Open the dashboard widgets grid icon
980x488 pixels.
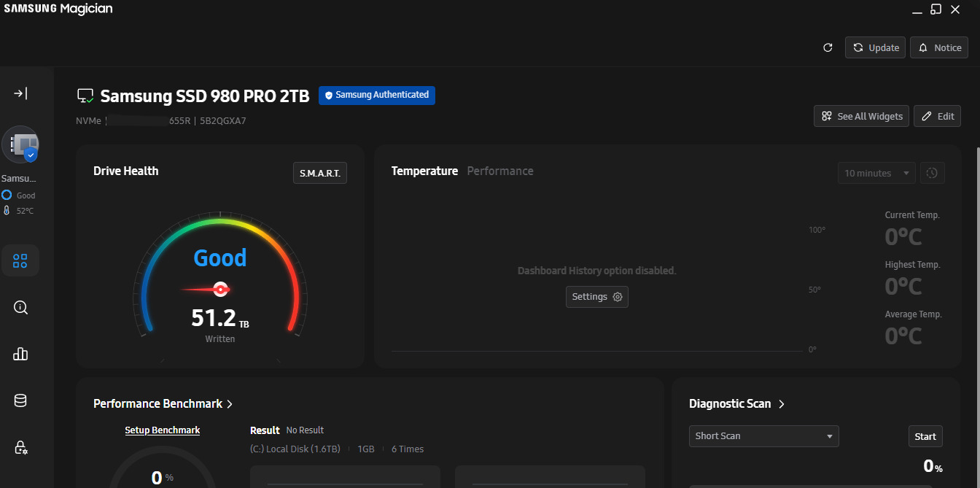pyautogui.click(x=20, y=260)
